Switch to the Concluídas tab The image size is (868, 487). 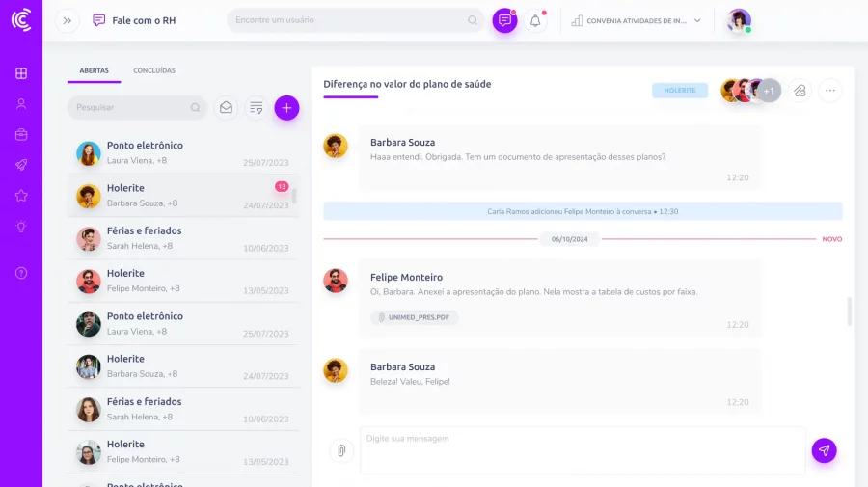pyautogui.click(x=154, y=70)
